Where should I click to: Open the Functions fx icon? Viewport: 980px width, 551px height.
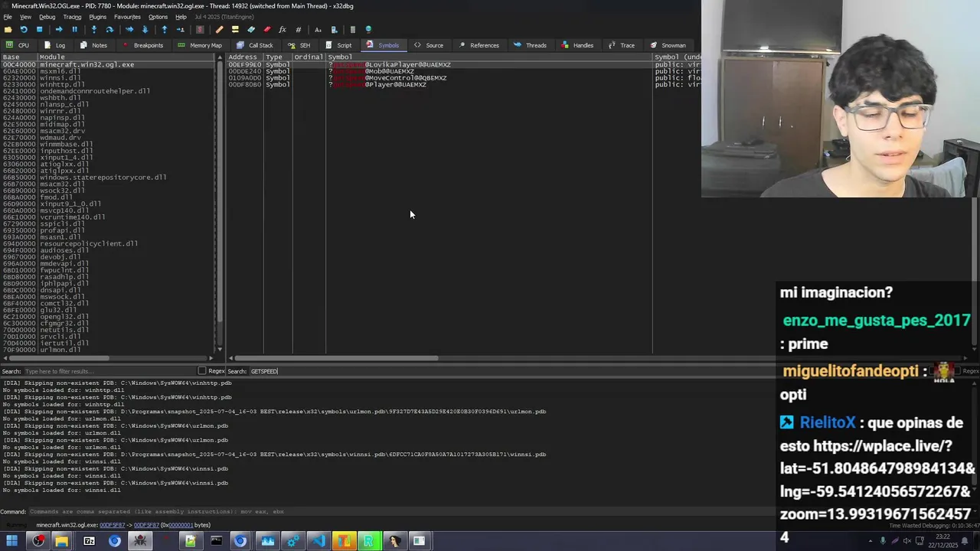(x=283, y=30)
